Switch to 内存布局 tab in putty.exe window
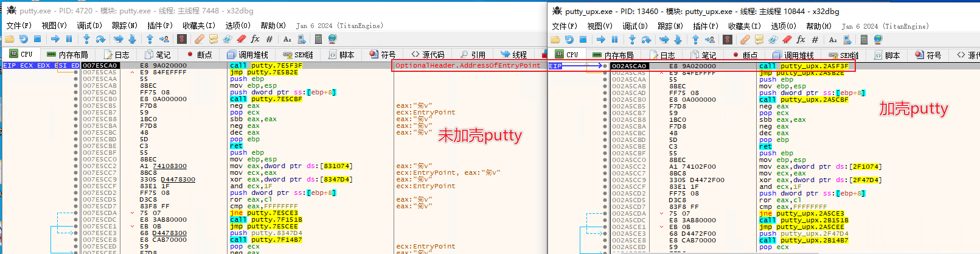980x254 pixels. 68,54
